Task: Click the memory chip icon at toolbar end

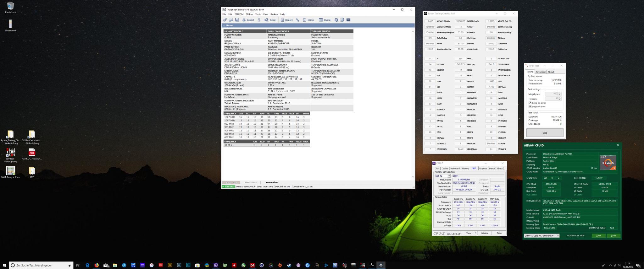Action: click(348, 20)
